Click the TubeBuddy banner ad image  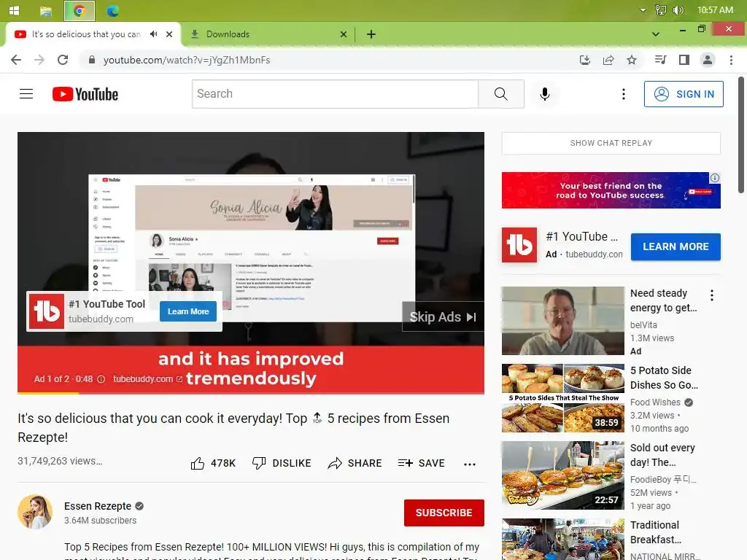[x=611, y=190]
